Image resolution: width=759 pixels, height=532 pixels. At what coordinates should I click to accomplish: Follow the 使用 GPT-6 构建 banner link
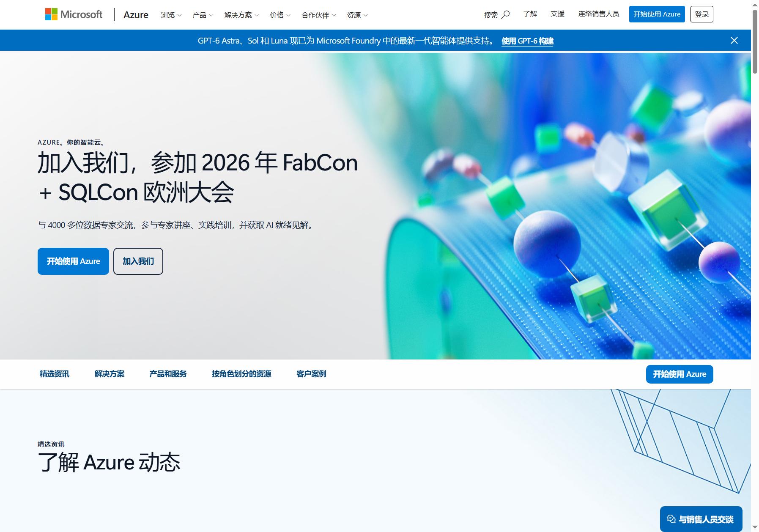tap(527, 41)
